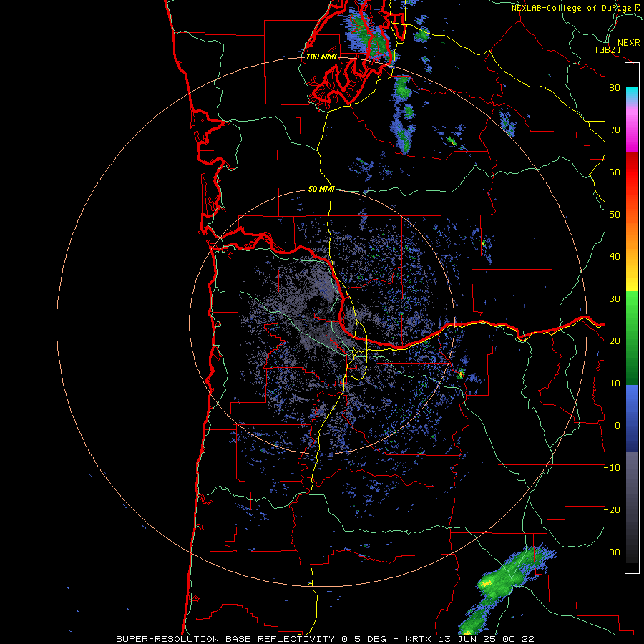The height and width of the screenshot is (644, 644).
Task: Click the 50 value on the dBZ scale
Action: click(x=615, y=215)
